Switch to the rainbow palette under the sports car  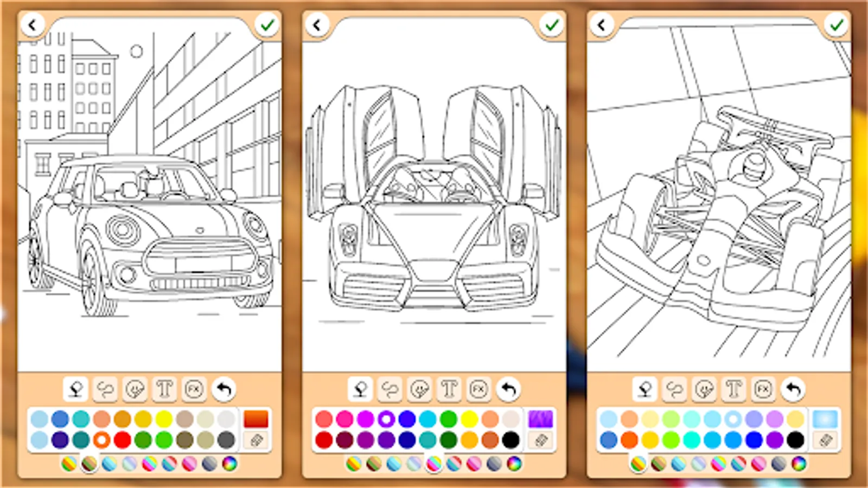pyautogui.click(x=354, y=464)
